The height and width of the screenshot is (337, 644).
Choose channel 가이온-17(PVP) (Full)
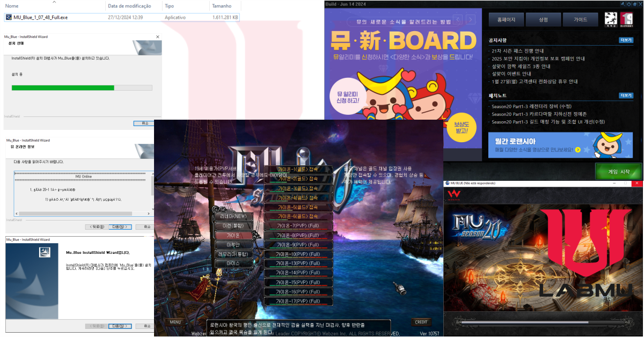298,301
